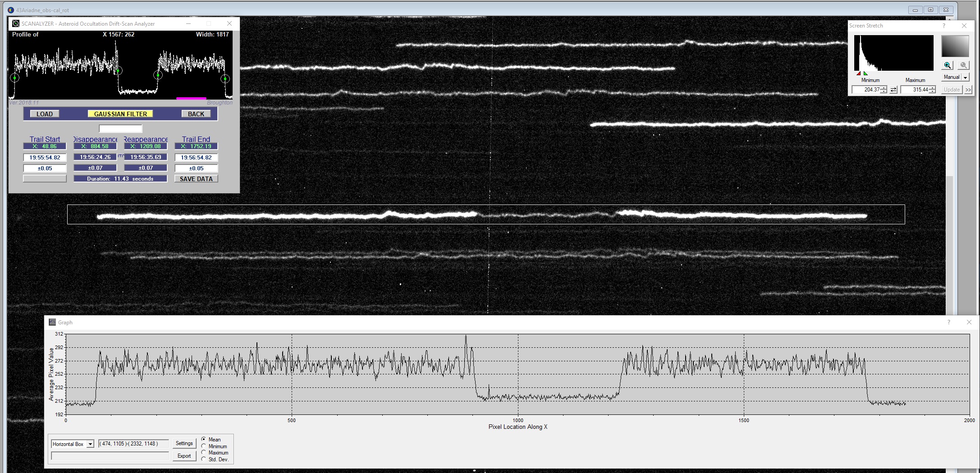Image resolution: width=980 pixels, height=473 pixels.
Task: Click the Trail Start time field 19:55:54.82
Action: tap(45, 158)
